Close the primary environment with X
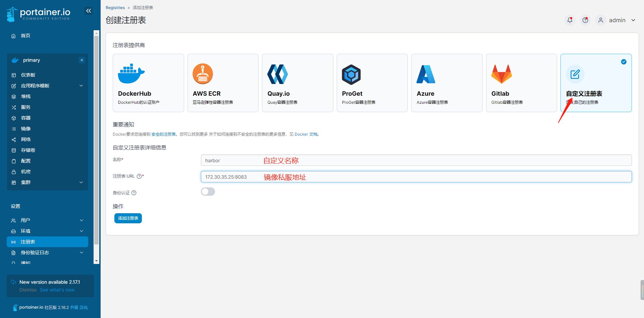Viewport: 644px width, 318px height. point(82,60)
